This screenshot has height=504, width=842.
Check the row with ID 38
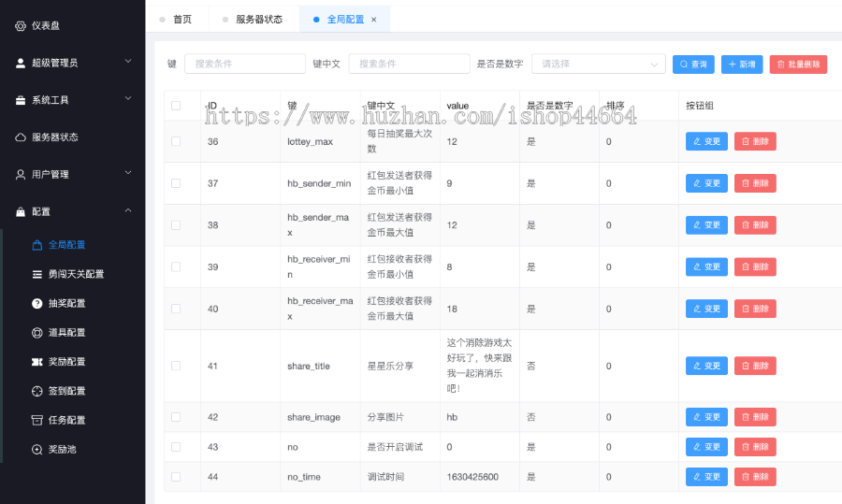click(176, 225)
